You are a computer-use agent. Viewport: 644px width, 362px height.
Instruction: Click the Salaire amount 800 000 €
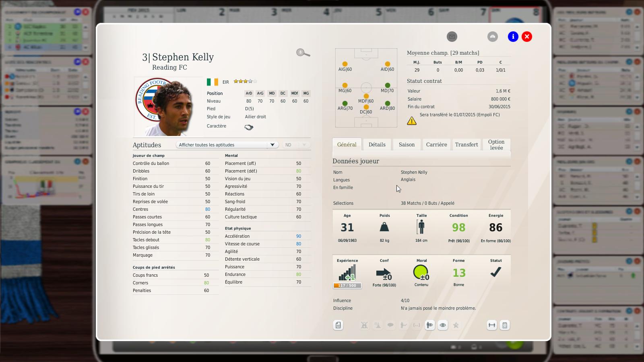[x=500, y=99]
